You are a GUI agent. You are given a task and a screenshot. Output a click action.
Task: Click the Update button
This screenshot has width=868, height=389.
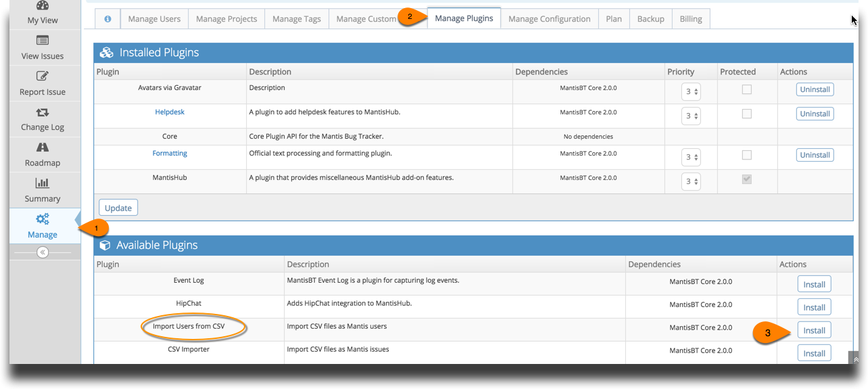[118, 208]
